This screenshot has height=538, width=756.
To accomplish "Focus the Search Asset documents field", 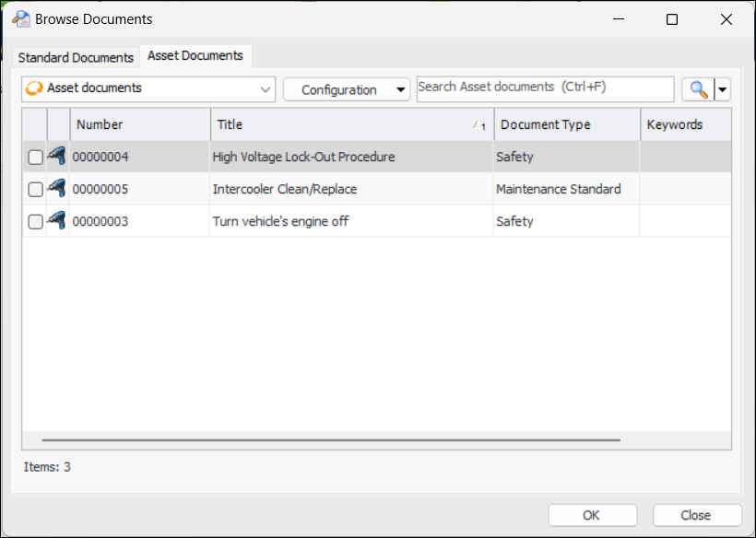I will (544, 88).
